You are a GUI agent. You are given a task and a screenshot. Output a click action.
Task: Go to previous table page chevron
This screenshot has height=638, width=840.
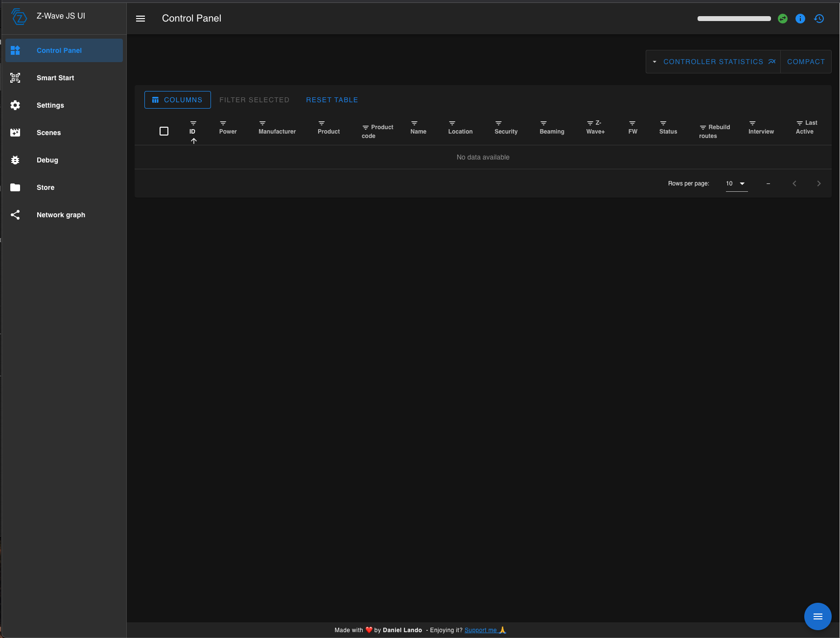coord(794,183)
